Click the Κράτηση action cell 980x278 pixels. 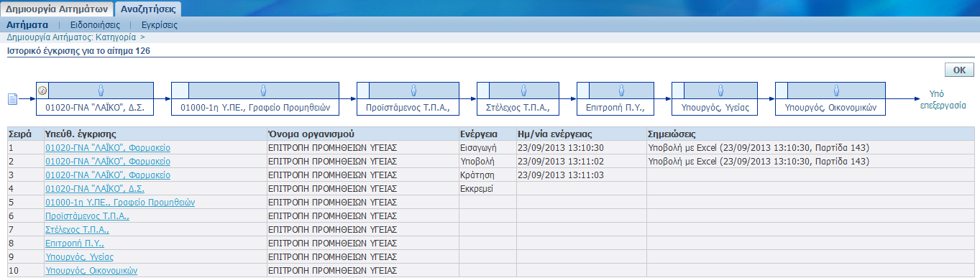pos(487,175)
